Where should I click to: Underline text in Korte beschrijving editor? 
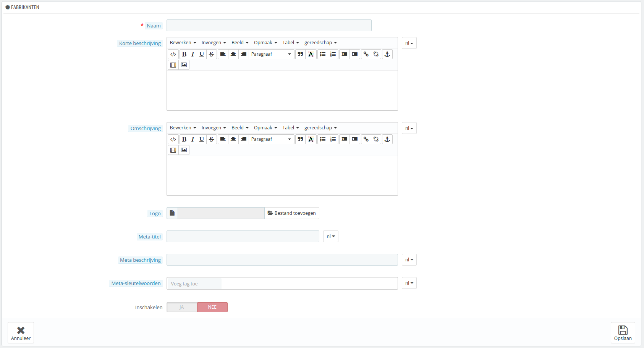202,54
